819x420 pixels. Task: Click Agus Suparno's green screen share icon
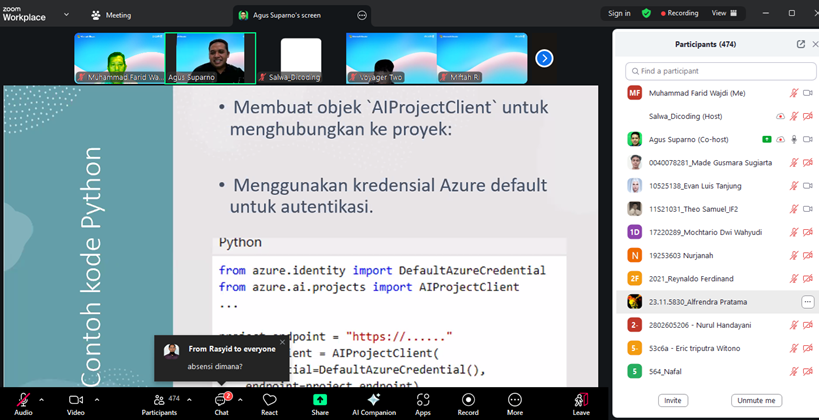tap(766, 139)
